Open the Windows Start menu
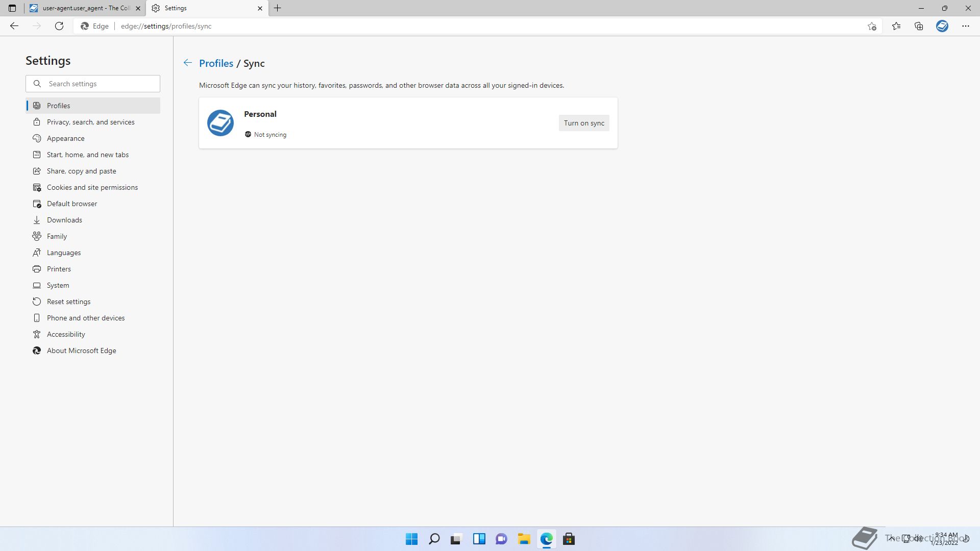Screen dimensions: 980x551 [x=411, y=539]
